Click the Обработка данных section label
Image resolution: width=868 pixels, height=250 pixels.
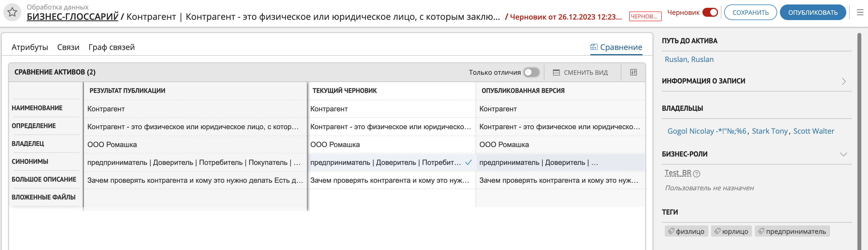57,7
